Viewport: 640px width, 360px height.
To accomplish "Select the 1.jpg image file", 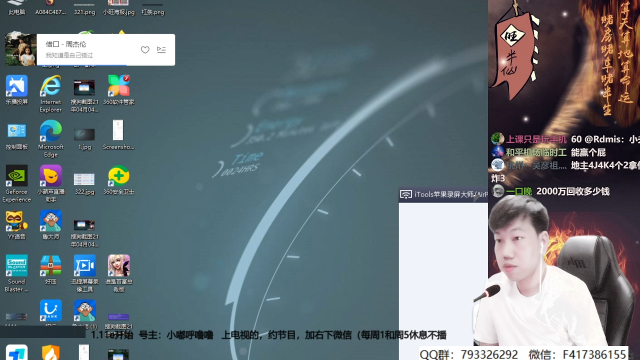I will (84, 139).
